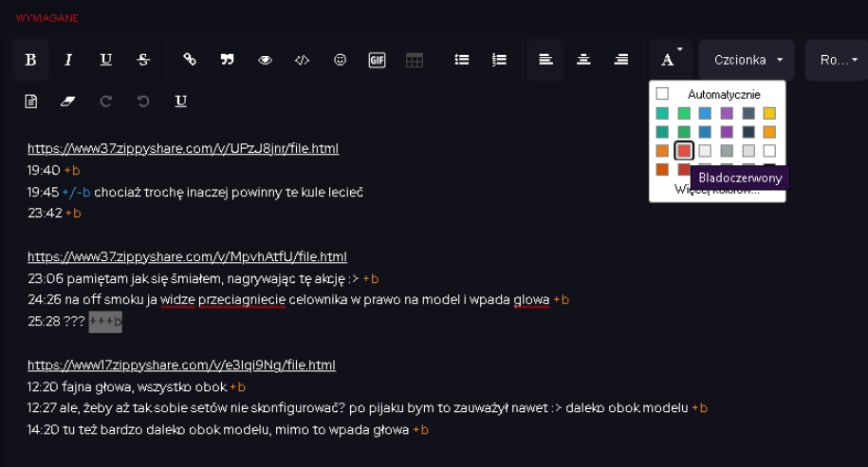The height and width of the screenshot is (467, 868).
Task: Toggle strikethrough formatting with the S icon
Action: click(x=143, y=60)
